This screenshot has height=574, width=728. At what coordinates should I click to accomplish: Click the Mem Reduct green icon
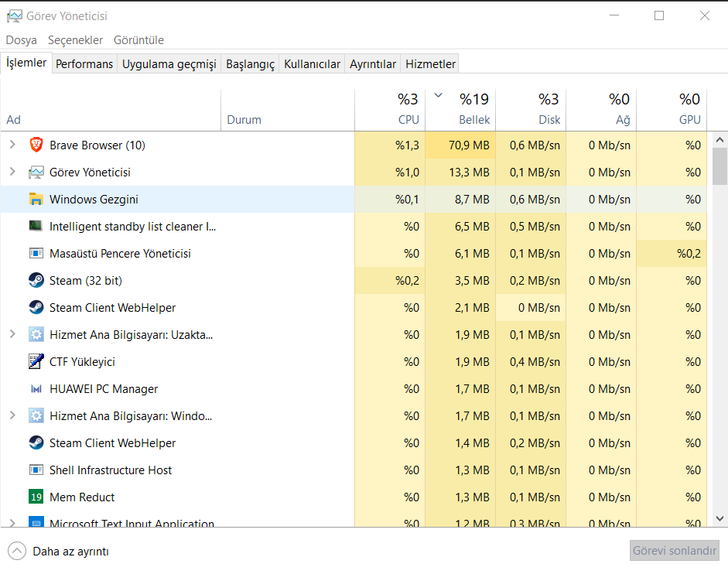point(36,497)
